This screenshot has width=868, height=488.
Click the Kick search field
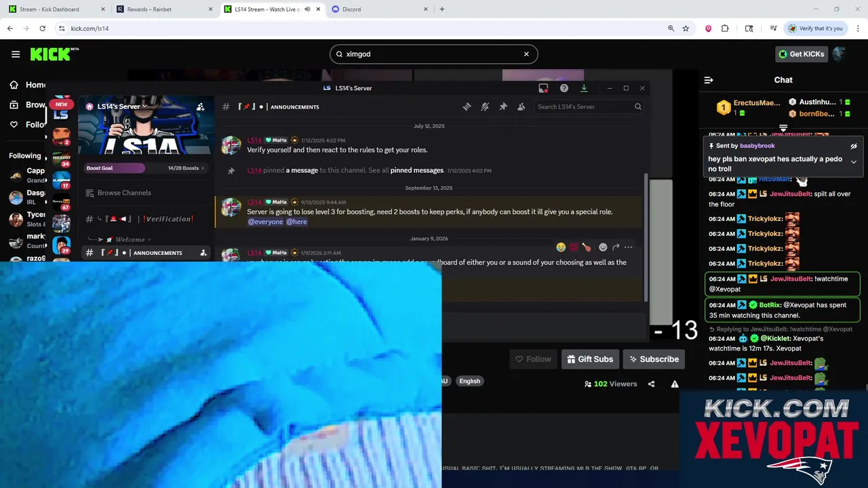[433, 54]
